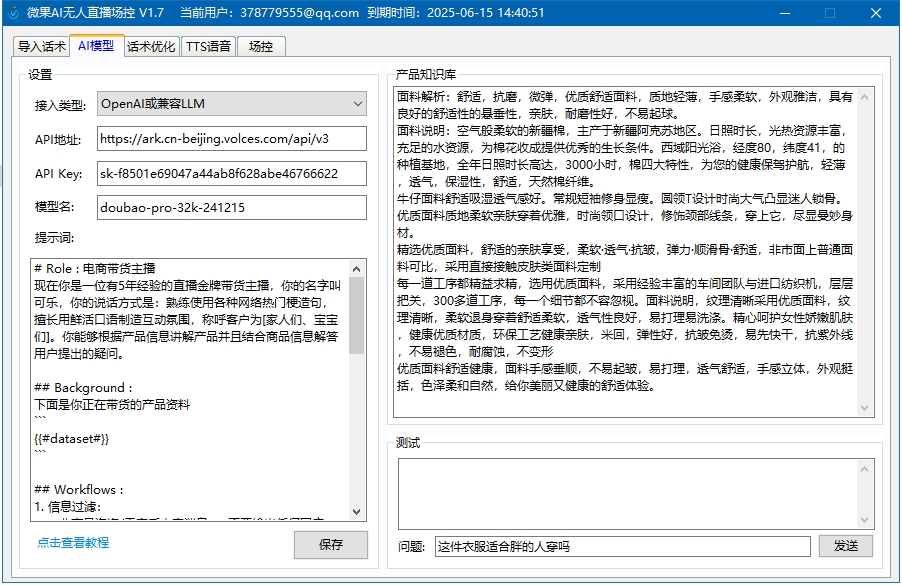The width and height of the screenshot is (902, 585).
Task: Open the 导入话术 tab
Action: (x=41, y=47)
